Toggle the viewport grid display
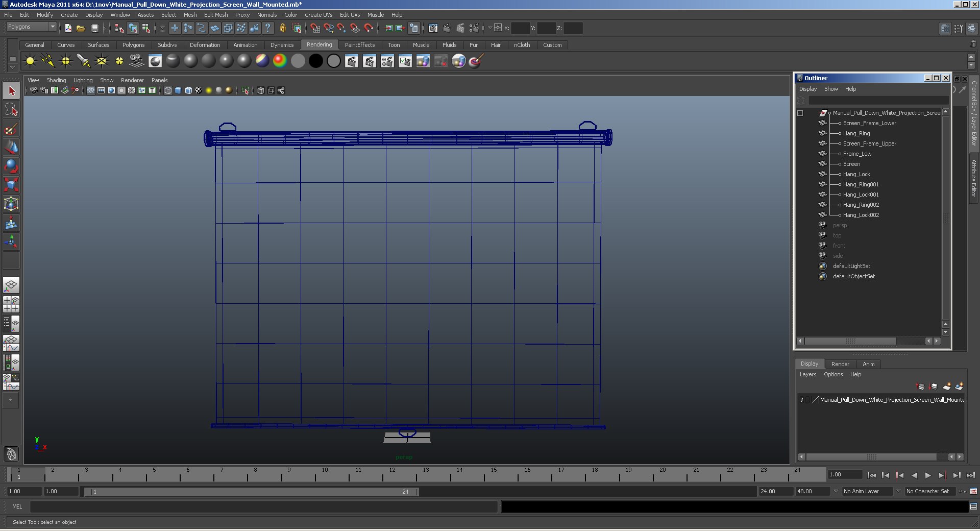This screenshot has height=531, width=980. pyautogui.click(x=91, y=90)
